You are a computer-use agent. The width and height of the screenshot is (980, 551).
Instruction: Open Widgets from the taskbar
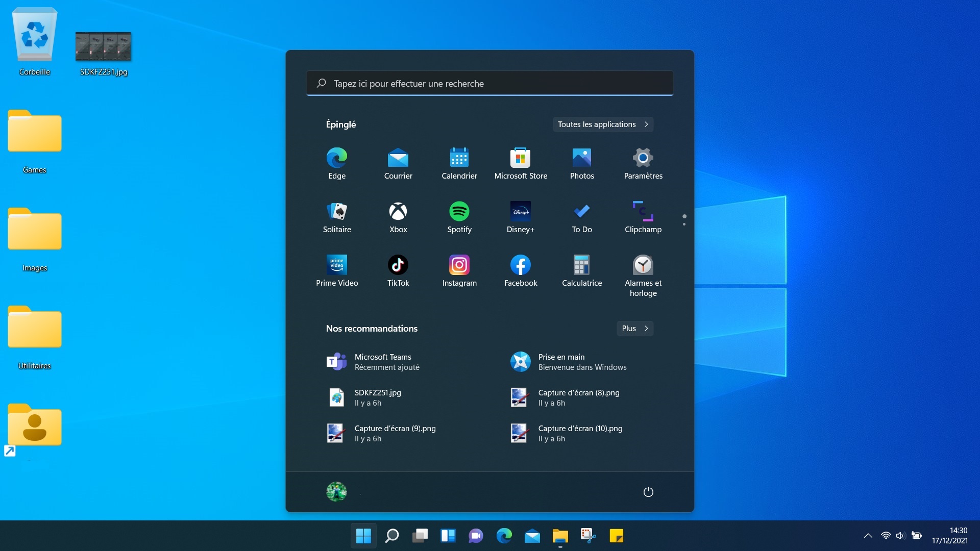tap(448, 536)
